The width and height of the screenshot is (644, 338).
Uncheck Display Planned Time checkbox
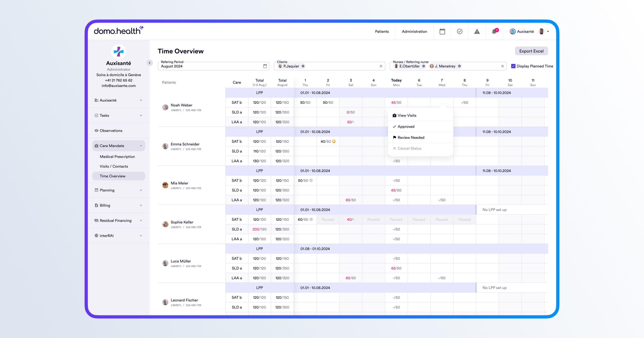tap(513, 66)
